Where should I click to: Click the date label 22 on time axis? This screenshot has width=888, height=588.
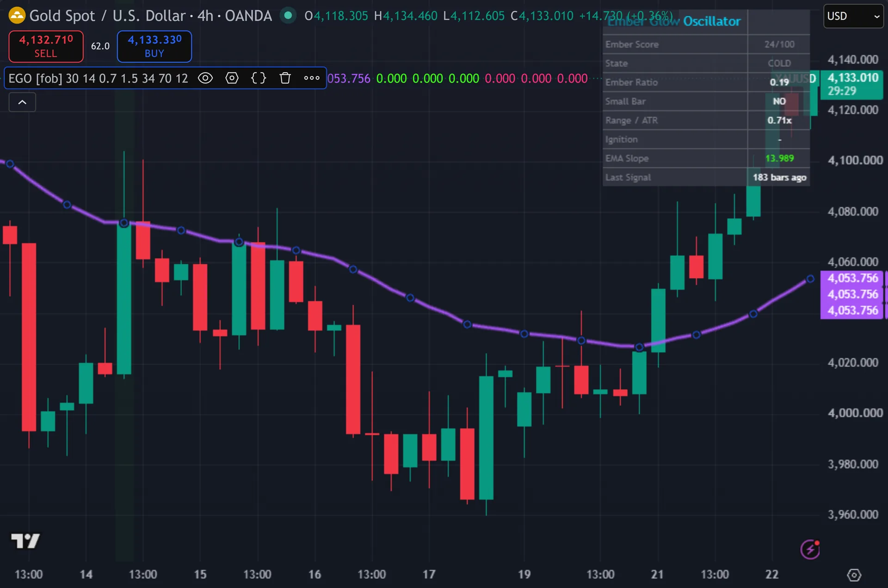772,575
